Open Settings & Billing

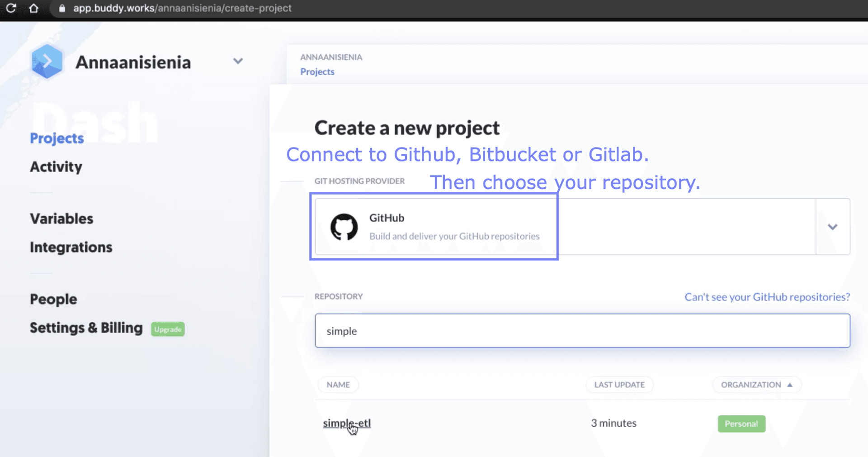[x=86, y=328]
